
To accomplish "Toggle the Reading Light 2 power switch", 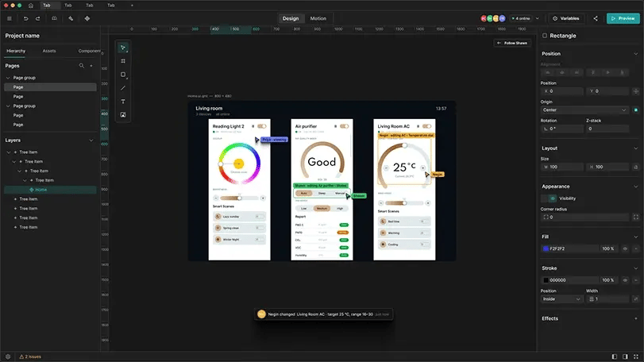I will [x=261, y=126].
